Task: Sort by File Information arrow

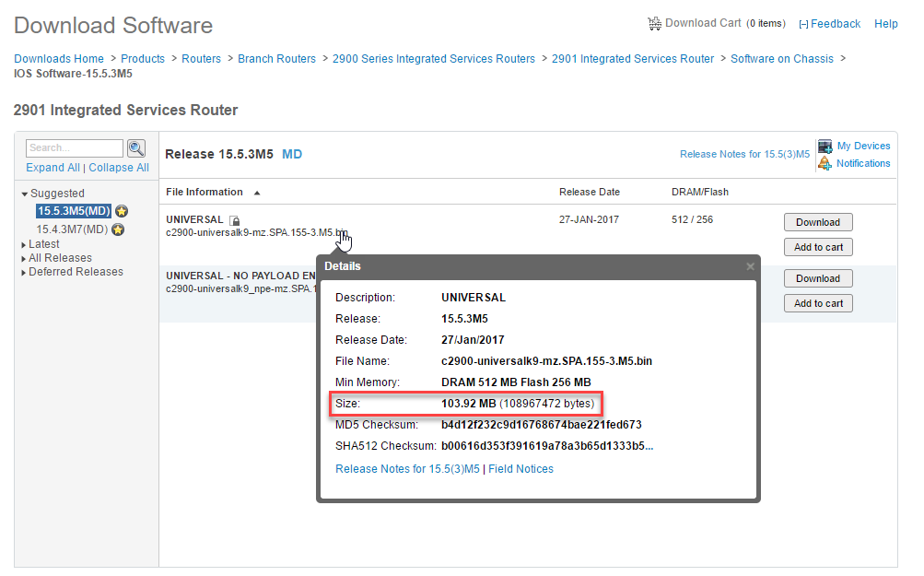Action: point(257,193)
